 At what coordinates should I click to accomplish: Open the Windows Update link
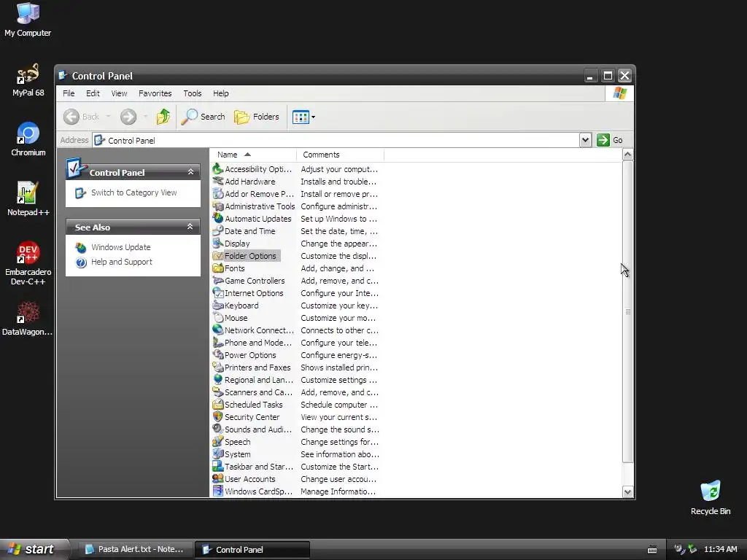pyautogui.click(x=121, y=247)
